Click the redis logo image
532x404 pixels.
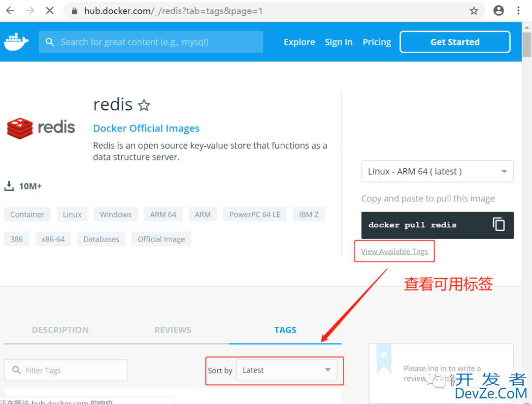pos(41,128)
